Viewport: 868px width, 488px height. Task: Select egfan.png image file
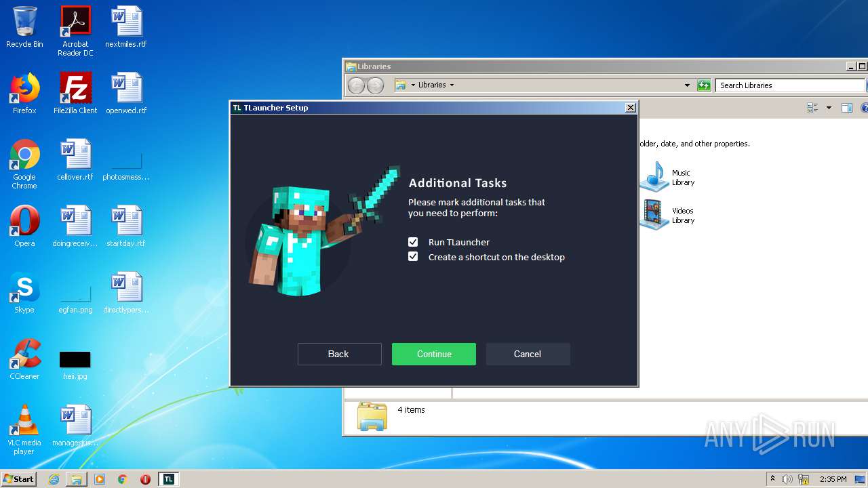pyautogui.click(x=75, y=300)
